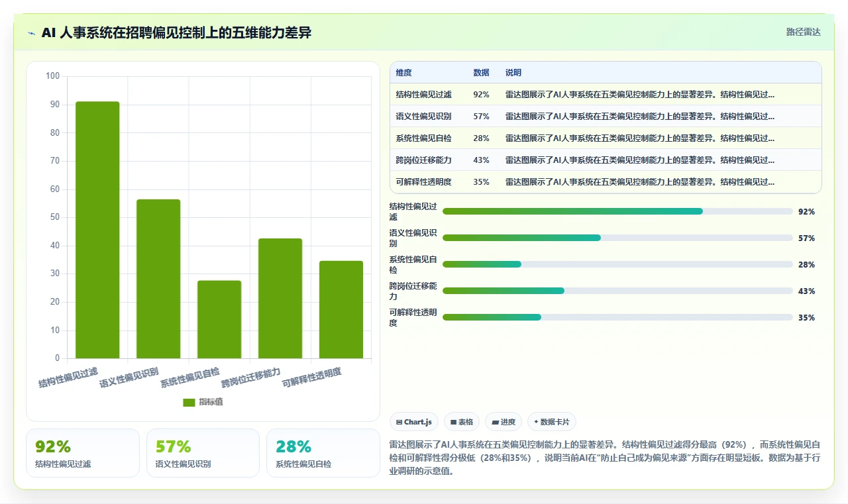Click the 跨岗位迁移能力 43% progress bar
848x504 pixels.
point(617,291)
